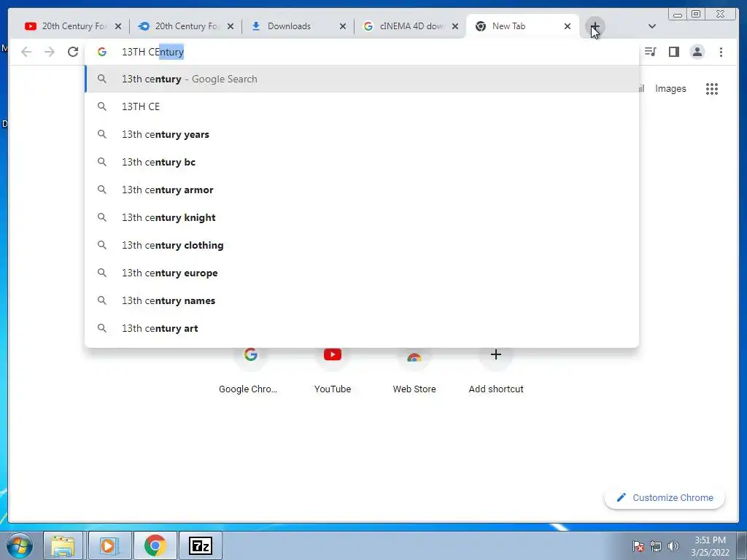747x560 pixels.
Task: Open the volume tray icon
Action: point(673,546)
